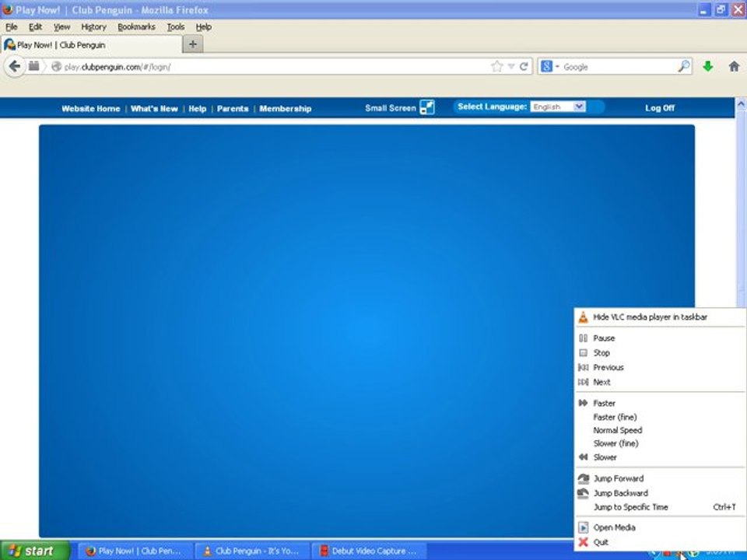
Task: Click the Faster speed icon in VLC menu
Action: point(583,403)
